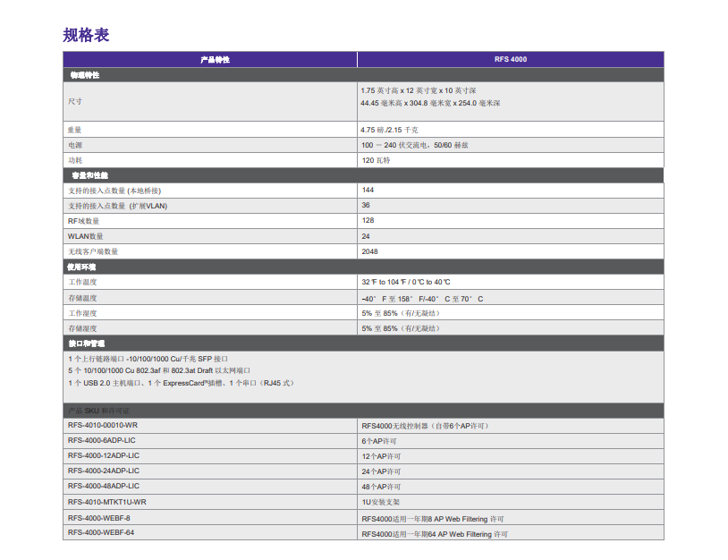Select the 12个AP许可 description

381,456
